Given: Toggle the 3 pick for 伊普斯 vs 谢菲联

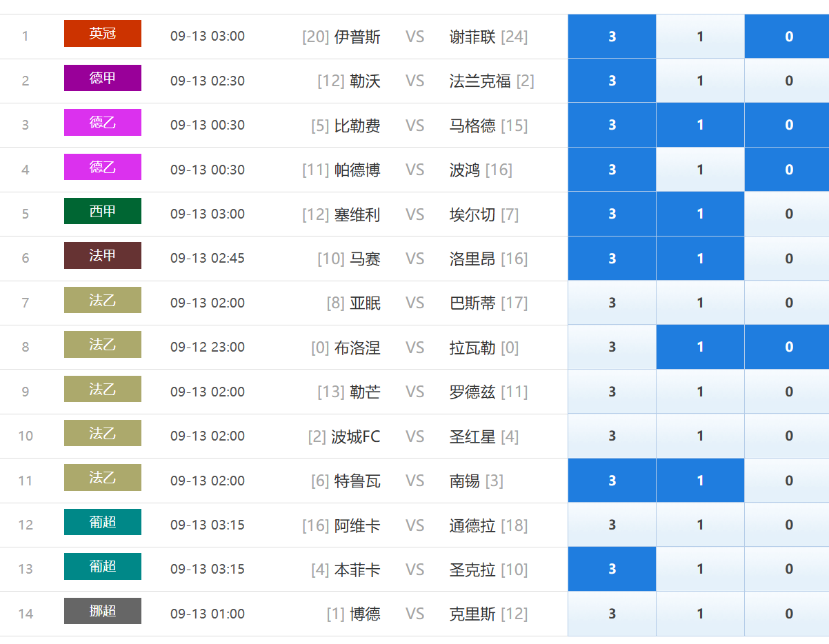Looking at the screenshot, I should [x=612, y=37].
